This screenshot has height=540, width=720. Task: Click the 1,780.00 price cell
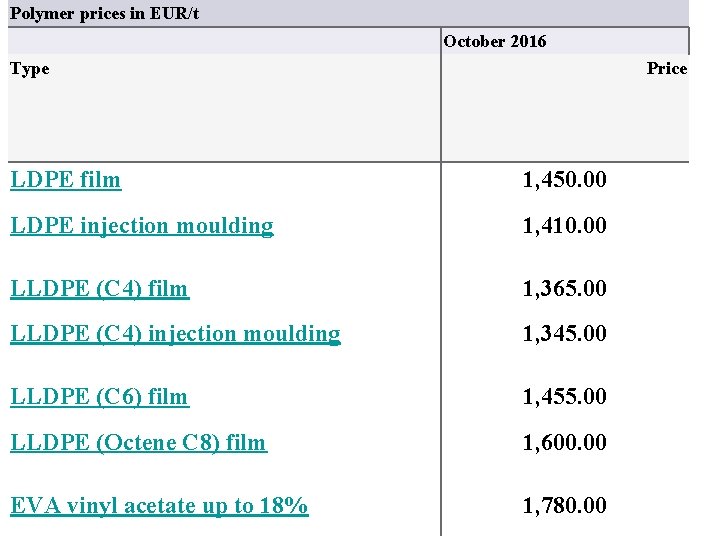click(x=564, y=507)
